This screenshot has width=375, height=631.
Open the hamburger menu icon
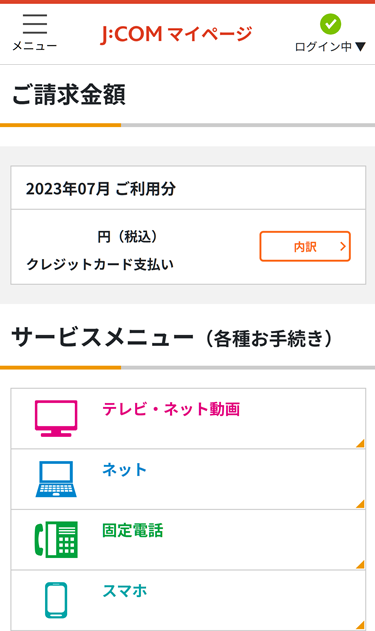pyautogui.click(x=35, y=24)
